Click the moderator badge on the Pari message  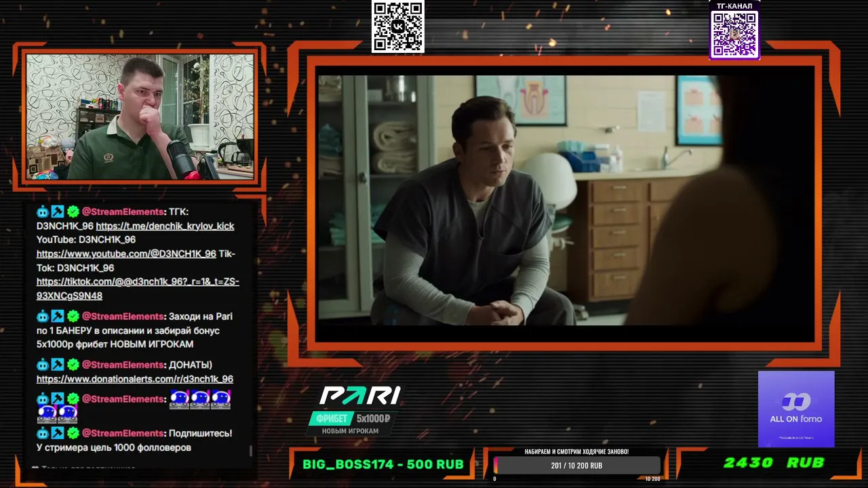pyautogui.click(x=58, y=317)
